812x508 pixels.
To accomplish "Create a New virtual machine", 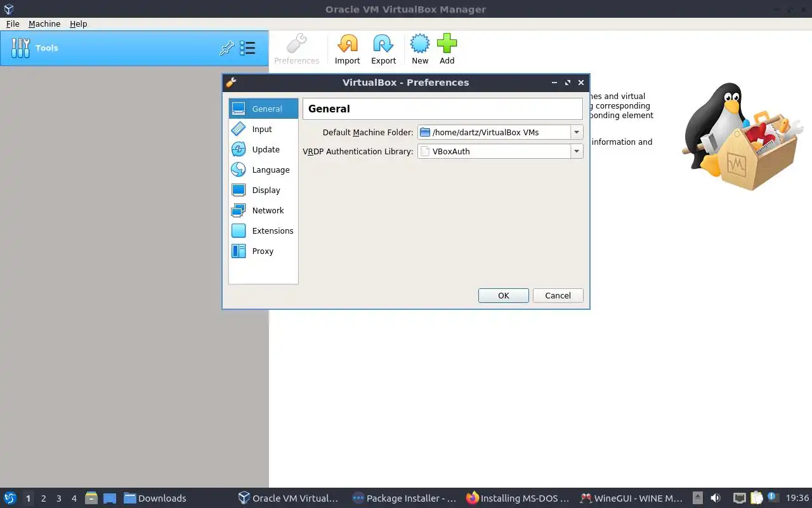I will coord(420,50).
